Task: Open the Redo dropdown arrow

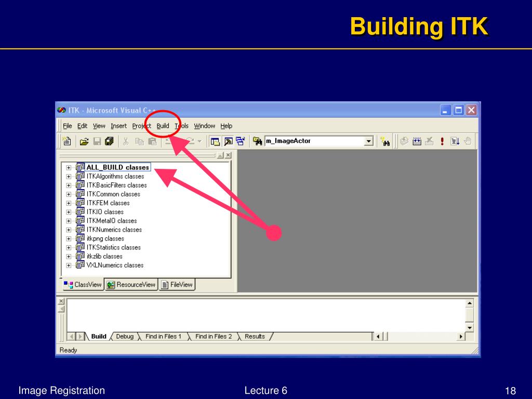Action: point(199,141)
